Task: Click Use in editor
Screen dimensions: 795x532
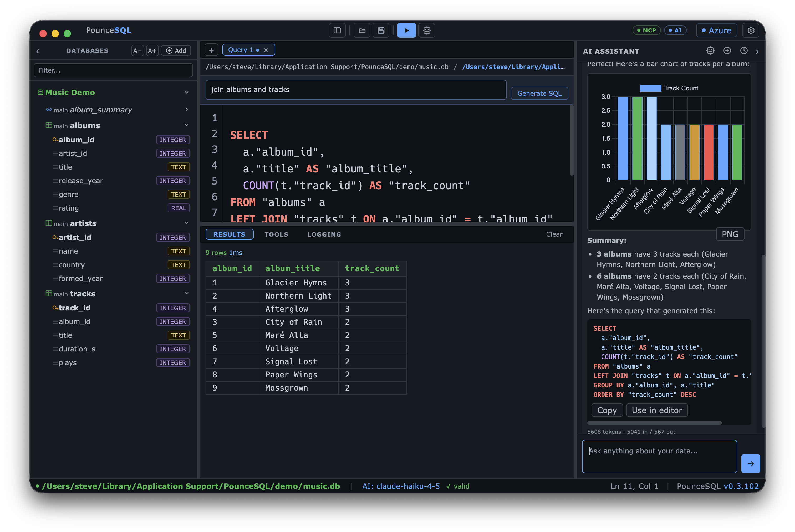Action: pos(657,410)
